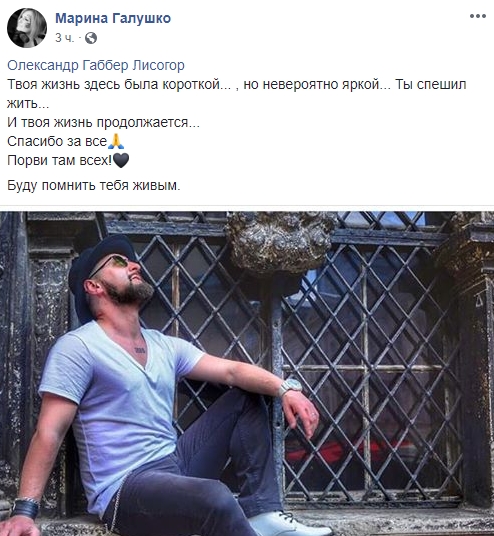Screen dimensions: 494x536
Task: Click the line "И твоя жизнь продолжается..."
Action: [103, 122]
